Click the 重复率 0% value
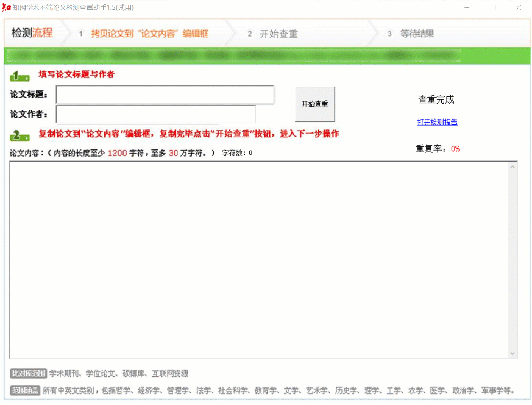The width and height of the screenshot is (532, 405). [455, 149]
